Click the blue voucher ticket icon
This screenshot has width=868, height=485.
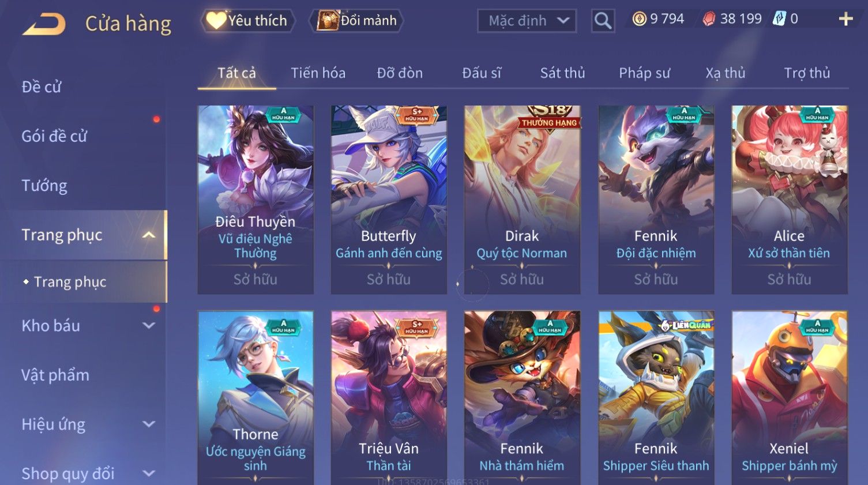coord(779,19)
